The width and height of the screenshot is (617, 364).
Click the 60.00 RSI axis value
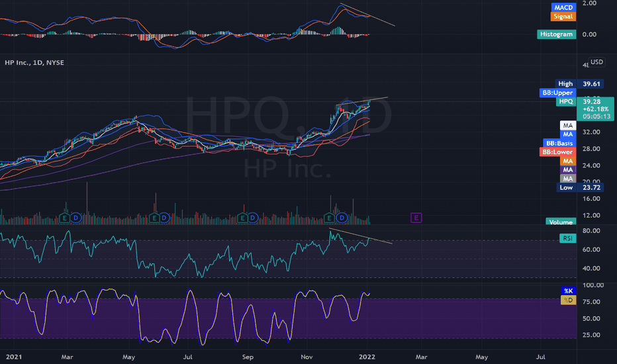(591, 250)
